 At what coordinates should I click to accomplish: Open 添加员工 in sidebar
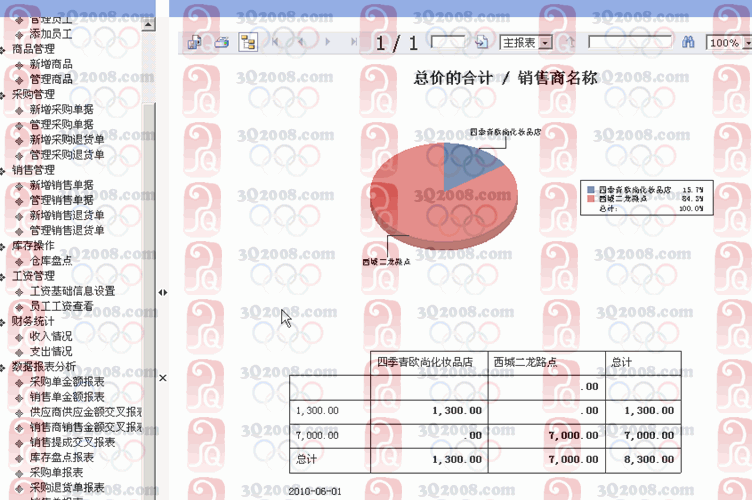(51, 34)
